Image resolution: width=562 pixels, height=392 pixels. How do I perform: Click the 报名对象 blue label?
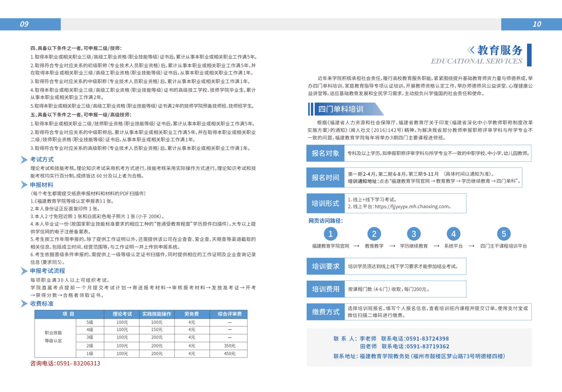point(326,153)
